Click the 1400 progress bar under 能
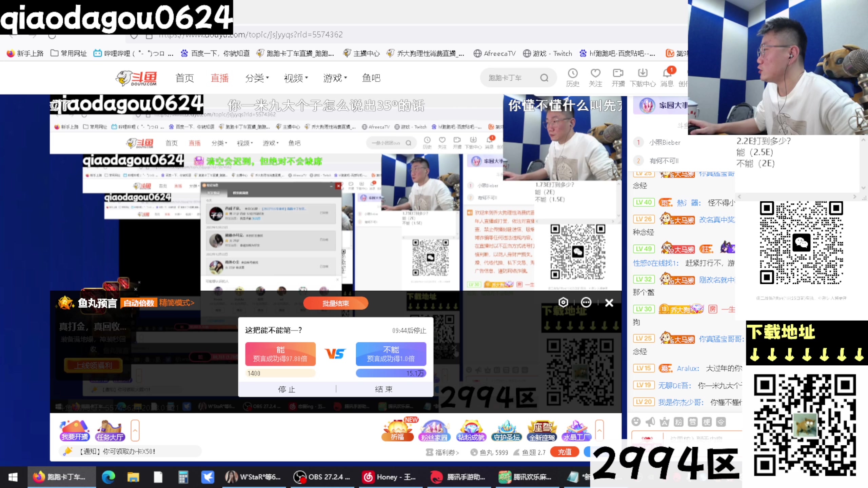The image size is (868, 488). point(280,373)
